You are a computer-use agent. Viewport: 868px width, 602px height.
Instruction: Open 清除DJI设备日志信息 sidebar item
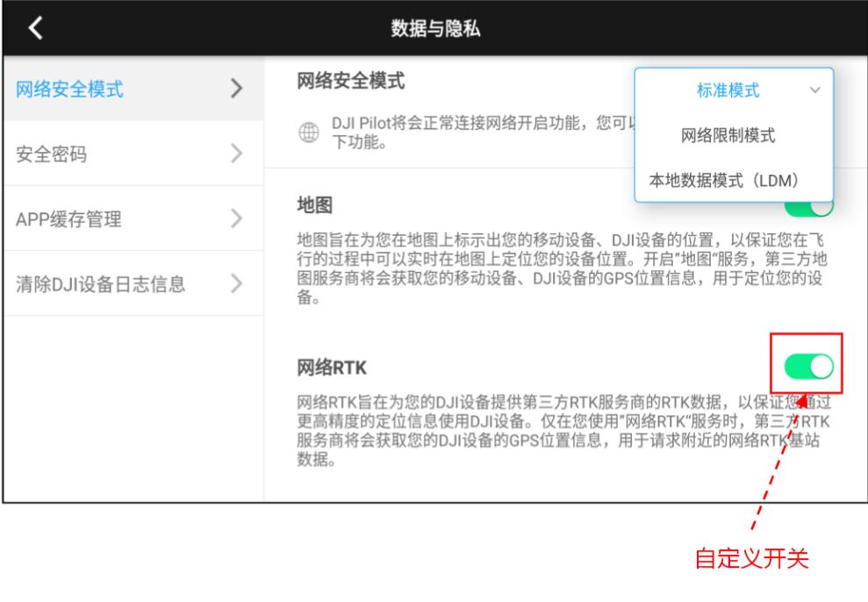[x=133, y=283]
